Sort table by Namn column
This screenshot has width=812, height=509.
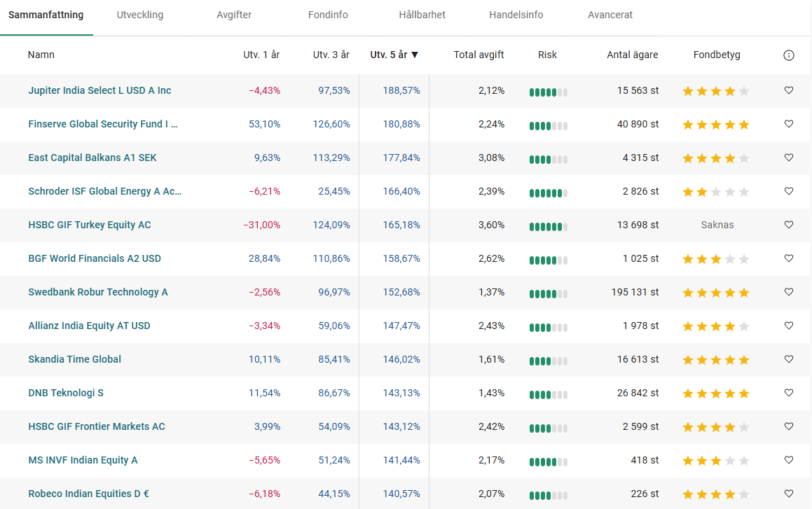click(41, 55)
